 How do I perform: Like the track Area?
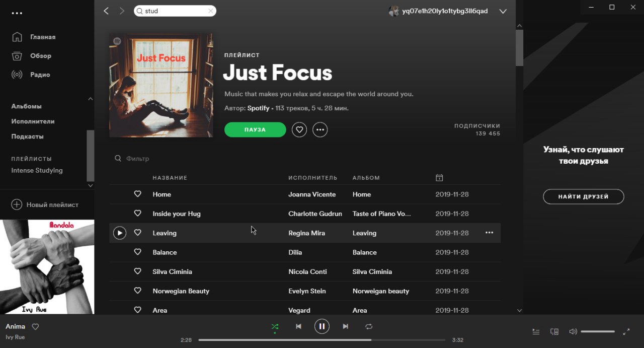click(x=137, y=310)
